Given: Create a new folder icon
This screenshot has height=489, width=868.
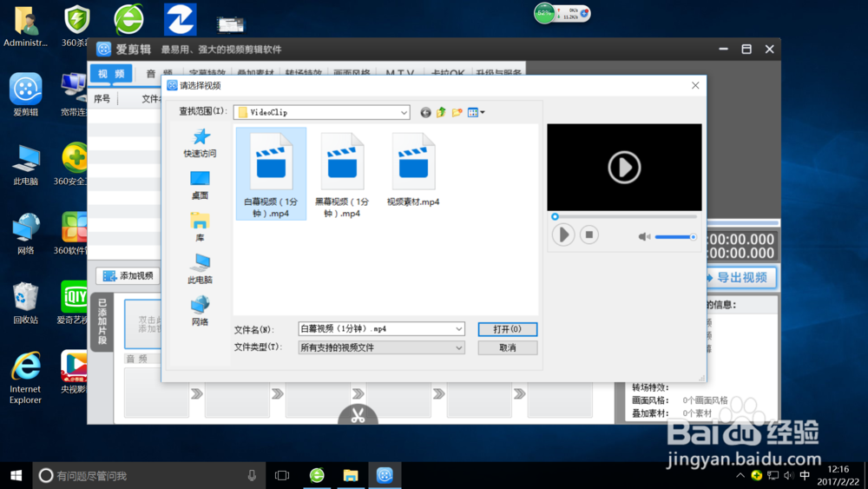Looking at the screenshot, I should click(457, 112).
